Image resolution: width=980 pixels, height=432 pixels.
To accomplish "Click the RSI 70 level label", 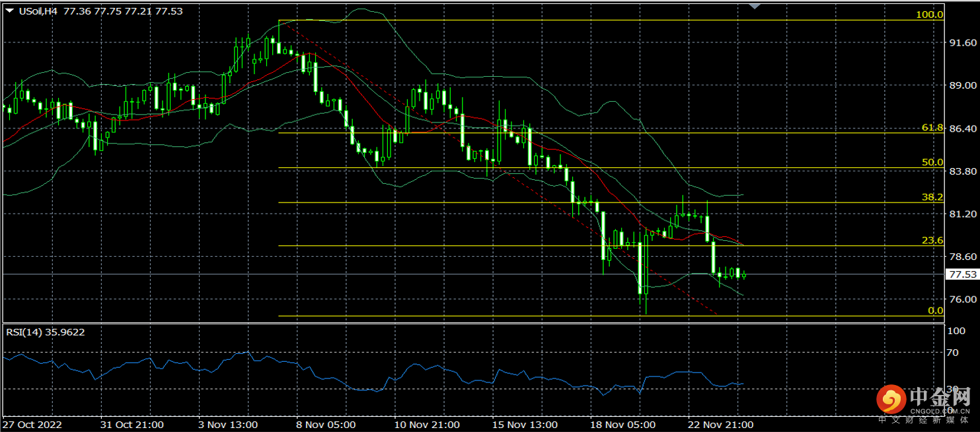I will [952, 353].
